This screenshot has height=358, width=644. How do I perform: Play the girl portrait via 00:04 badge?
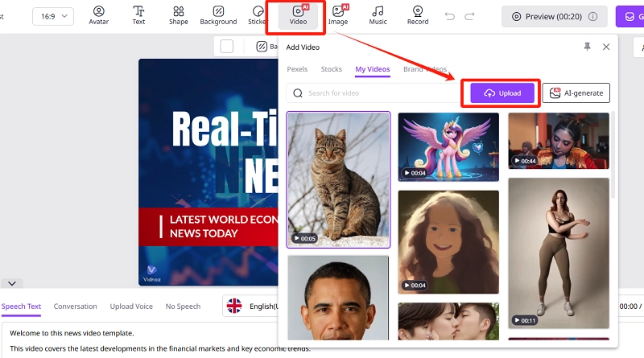point(414,285)
